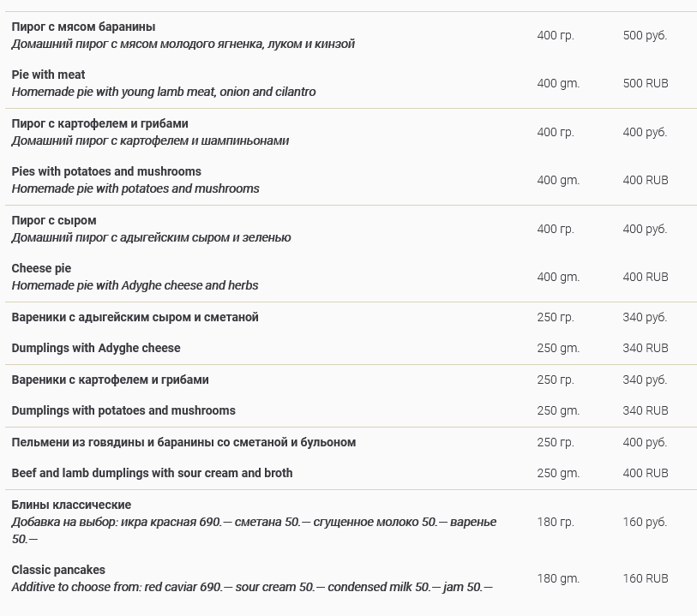
Task: Click the "Пирог с картофелем и грибами" heading
Action: click(99, 123)
